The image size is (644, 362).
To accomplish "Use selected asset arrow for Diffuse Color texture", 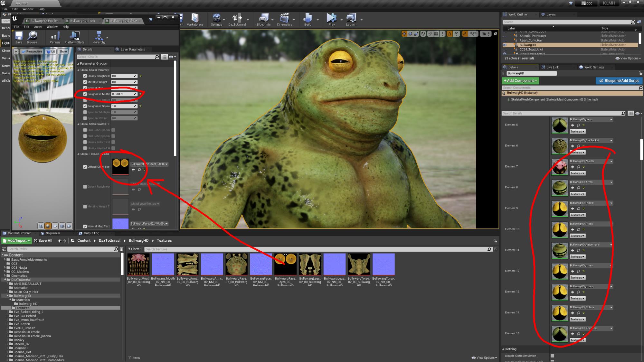I will pyautogui.click(x=133, y=170).
